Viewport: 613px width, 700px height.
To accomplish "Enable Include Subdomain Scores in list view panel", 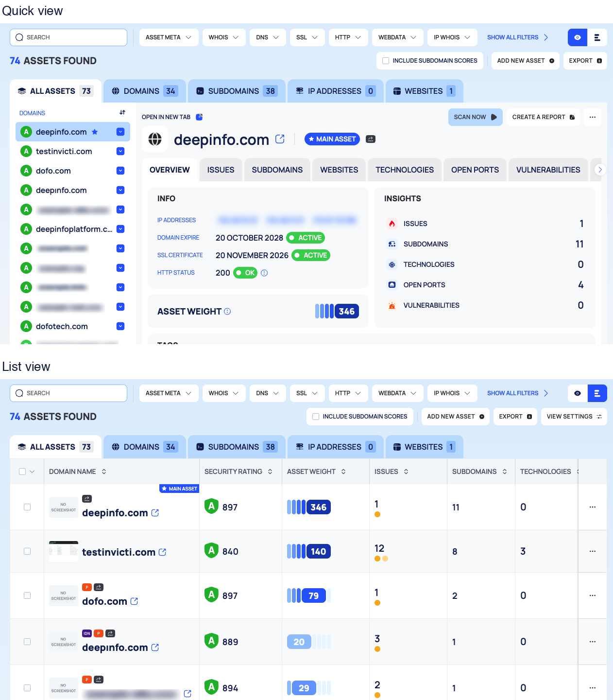I will [316, 417].
